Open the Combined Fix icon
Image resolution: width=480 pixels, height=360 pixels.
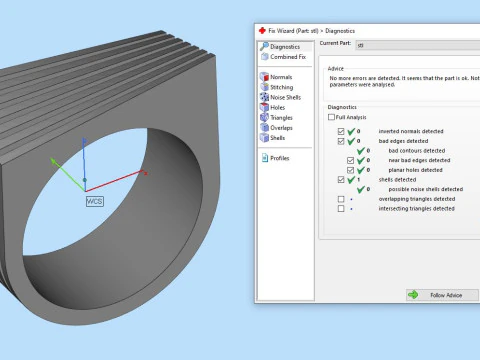pos(265,57)
